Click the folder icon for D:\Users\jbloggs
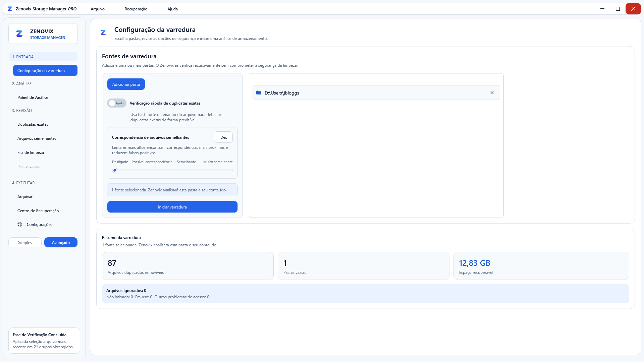644x362 pixels. (259, 93)
